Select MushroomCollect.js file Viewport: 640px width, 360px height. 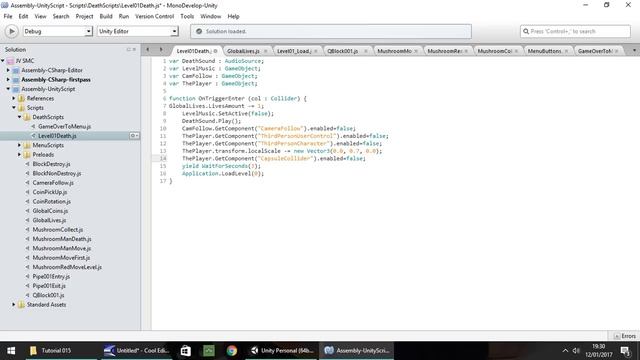click(x=58, y=230)
